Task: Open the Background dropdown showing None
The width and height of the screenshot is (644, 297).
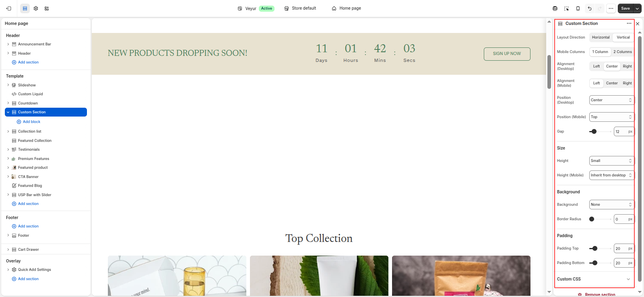Action: [611, 205]
